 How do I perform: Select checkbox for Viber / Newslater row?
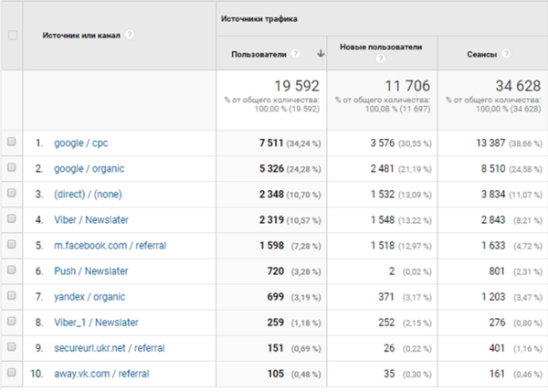coord(12,218)
